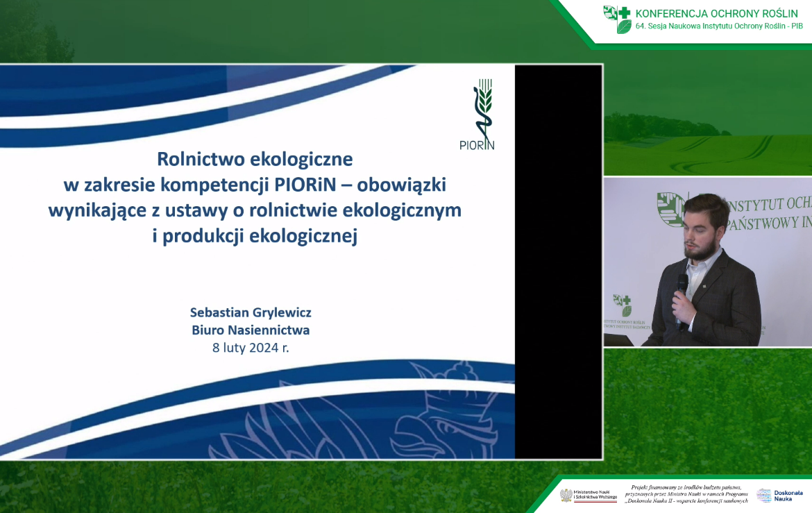
Task: Click the Doskonała Nauka logo
Action: [774, 495]
